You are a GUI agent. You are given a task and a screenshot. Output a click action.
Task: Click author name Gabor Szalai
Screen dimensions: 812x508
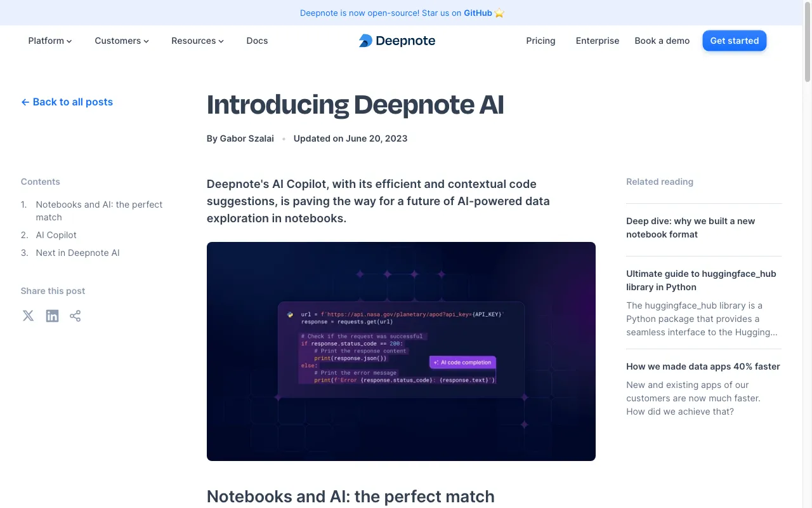pos(247,138)
